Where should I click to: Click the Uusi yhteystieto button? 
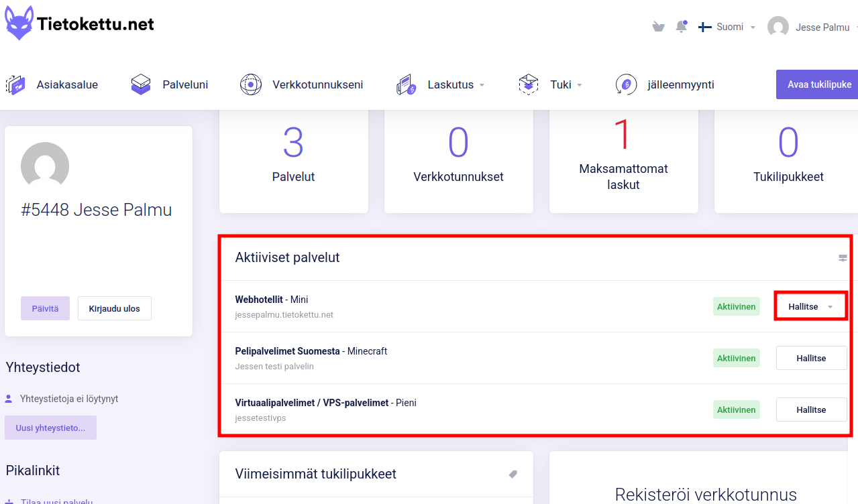pos(50,428)
